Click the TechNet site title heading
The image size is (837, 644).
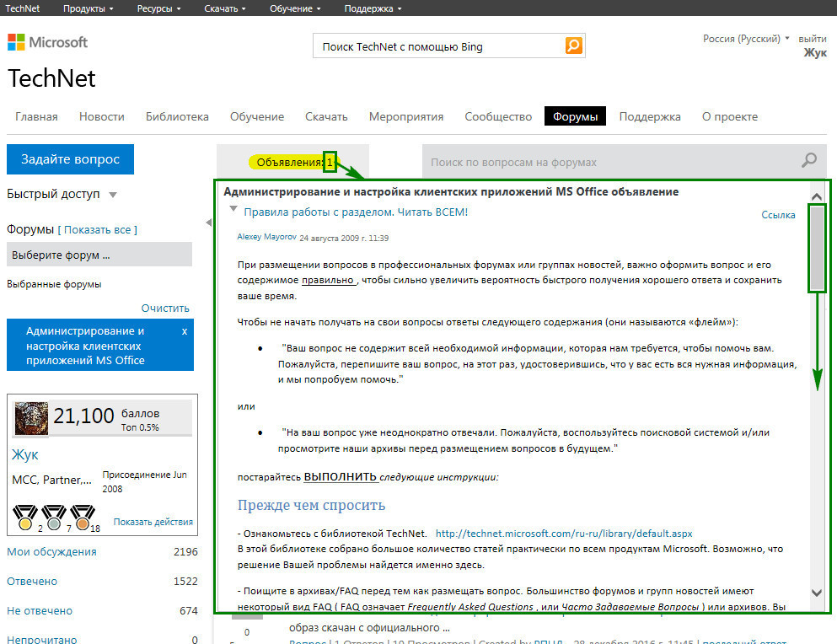coord(51,78)
